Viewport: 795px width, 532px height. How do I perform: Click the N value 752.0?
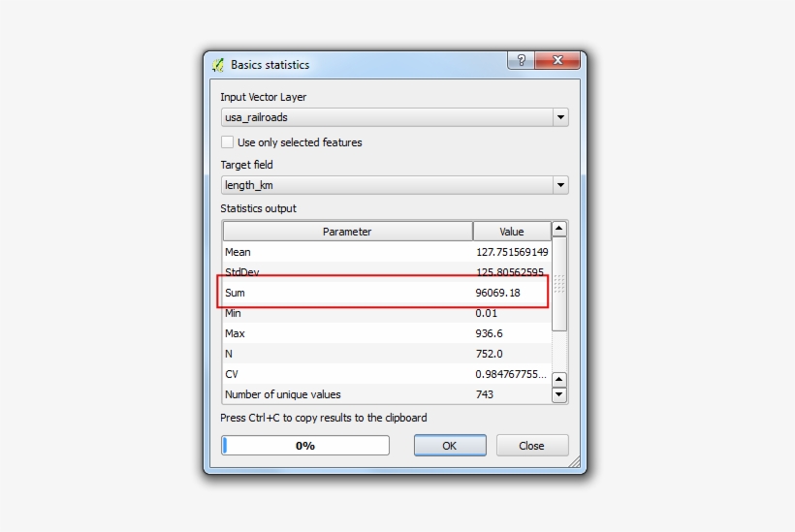click(x=489, y=354)
